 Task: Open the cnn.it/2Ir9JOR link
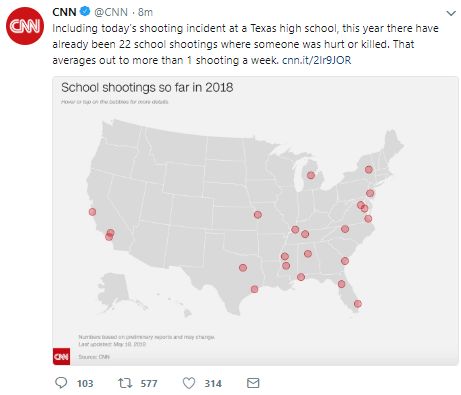[x=316, y=60]
